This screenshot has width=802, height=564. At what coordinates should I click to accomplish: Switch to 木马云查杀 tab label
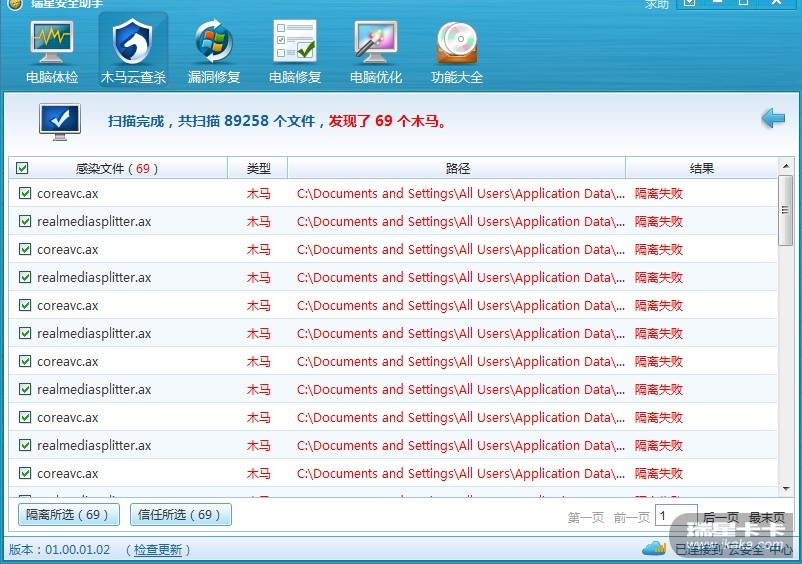[133, 77]
